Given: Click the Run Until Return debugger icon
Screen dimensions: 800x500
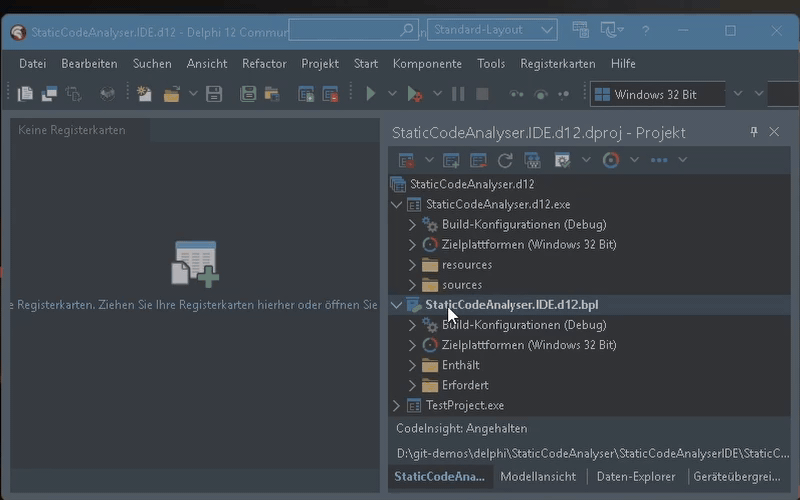Looking at the screenshot, I should tap(564, 94).
